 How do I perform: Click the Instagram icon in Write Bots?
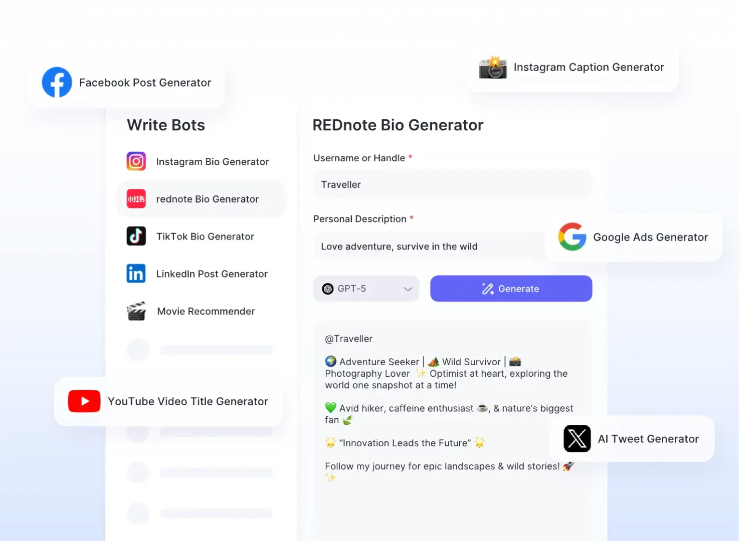[136, 161]
